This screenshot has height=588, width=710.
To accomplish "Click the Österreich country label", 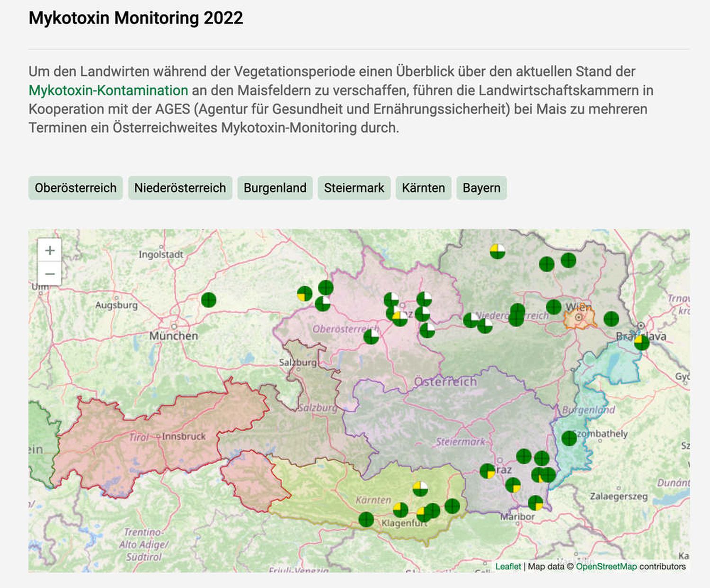I will tap(445, 382).
